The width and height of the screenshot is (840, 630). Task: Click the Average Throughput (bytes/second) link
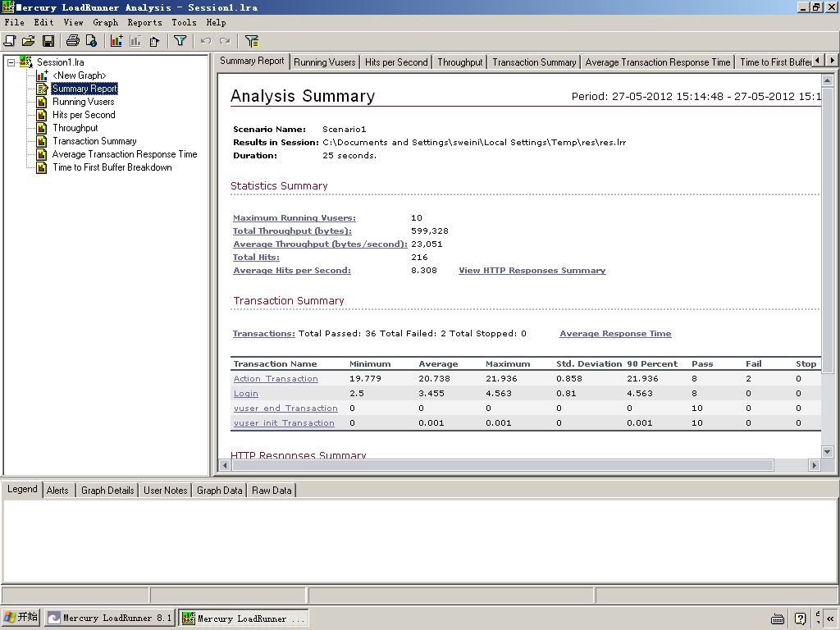pyautogui.click(x=321, y=244)
